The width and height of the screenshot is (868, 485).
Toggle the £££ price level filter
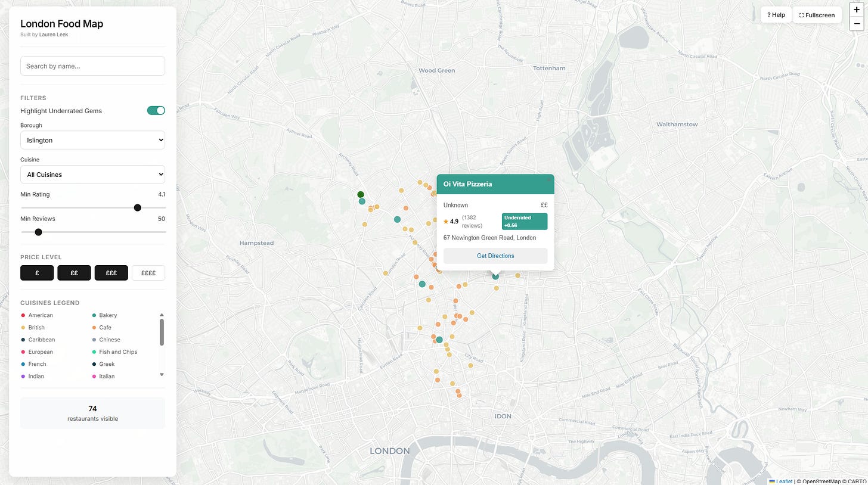click(111, 273)
